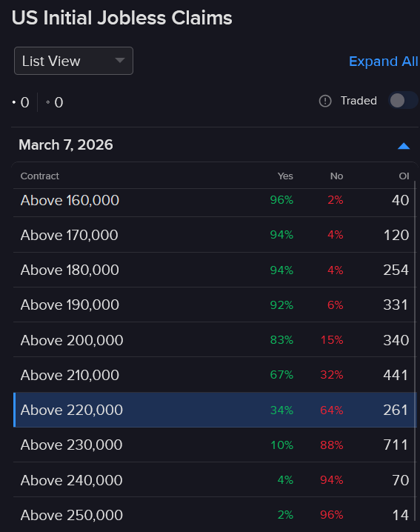Click the 6% No price for Above 190,000
Image resolution: width=420 pixels, height=532 pixels.
point(336,305)
